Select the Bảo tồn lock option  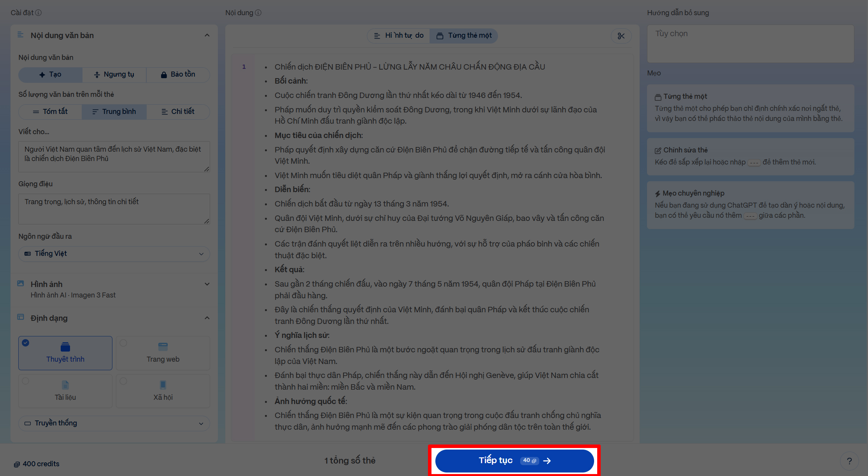[178, 75]
